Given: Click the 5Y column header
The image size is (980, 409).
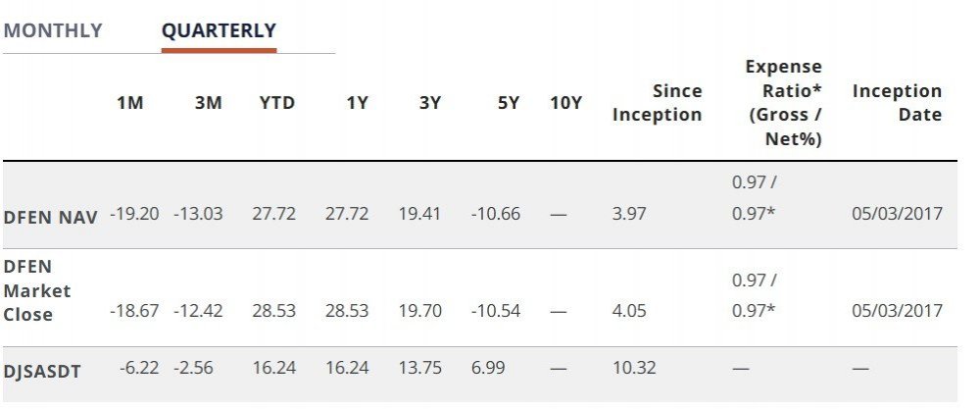Looking at the screenshot, I should pyautogui.click(x=508, y=103).
